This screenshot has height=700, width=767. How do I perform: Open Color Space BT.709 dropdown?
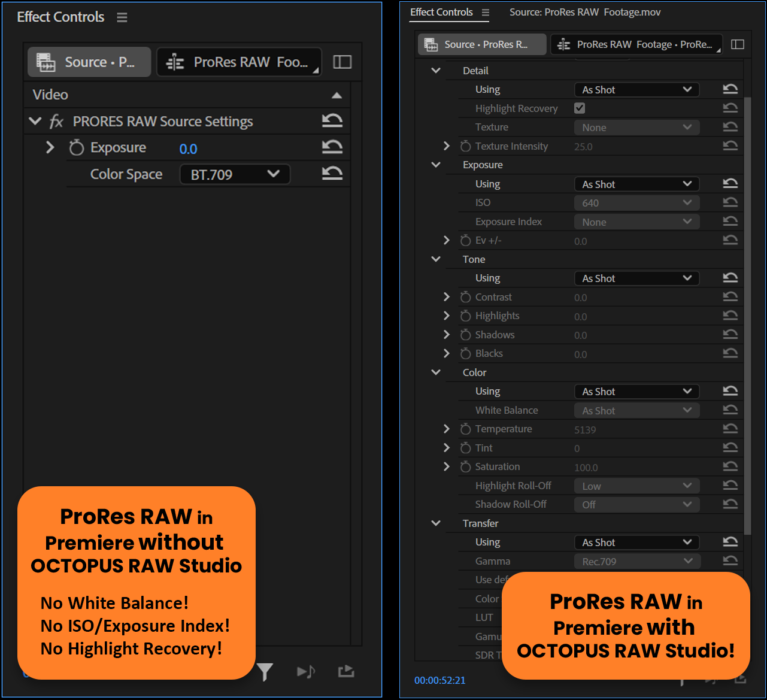[x=235, y=174]
